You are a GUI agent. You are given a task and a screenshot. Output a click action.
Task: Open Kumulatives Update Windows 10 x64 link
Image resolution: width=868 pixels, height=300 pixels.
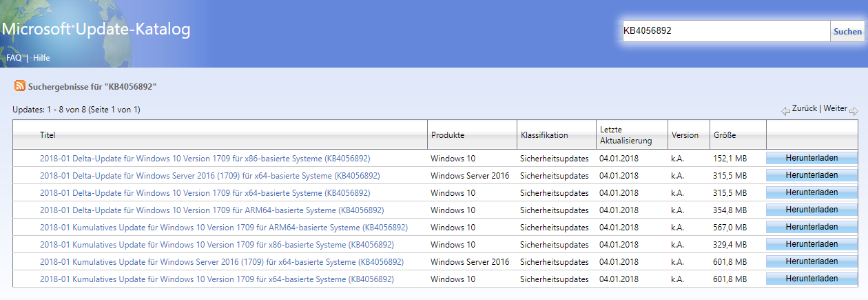point(217,279)
